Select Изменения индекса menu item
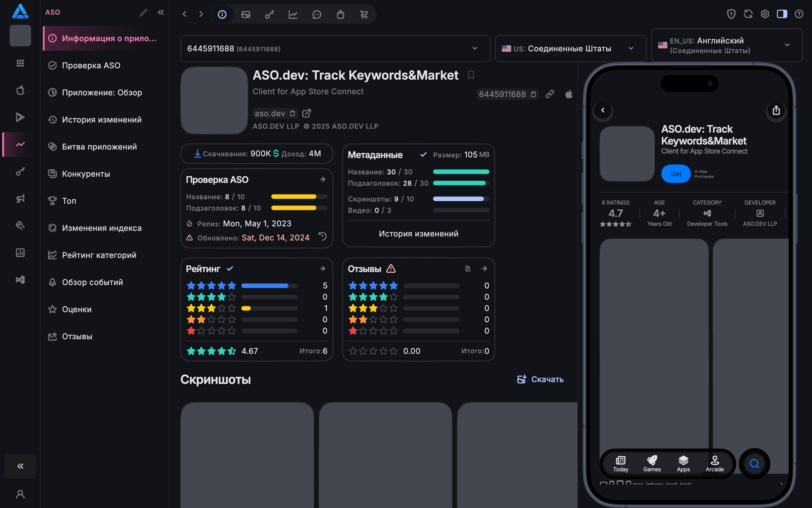Viewport: 812px width, 508px height. pyautogui.click(x=104, y=228)
